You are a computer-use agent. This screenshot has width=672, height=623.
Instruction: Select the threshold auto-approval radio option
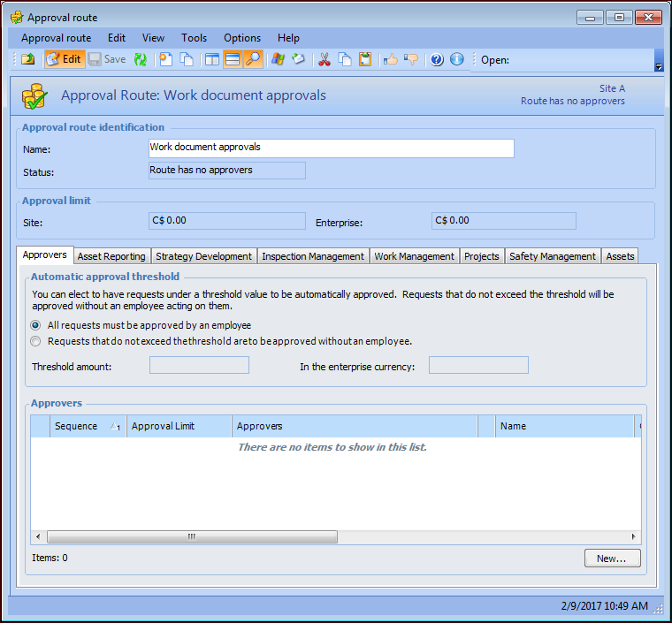coord(36,341)
